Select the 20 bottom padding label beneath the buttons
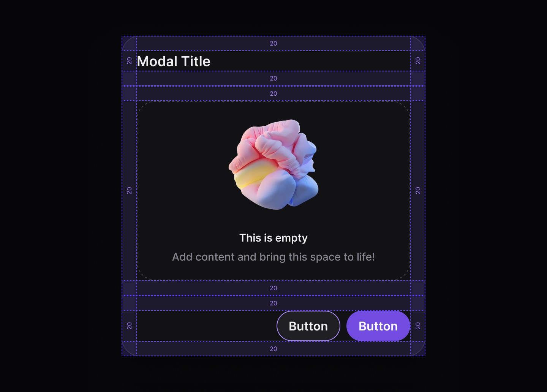Viewport: 547px width, 392px height. coord(273,349)
